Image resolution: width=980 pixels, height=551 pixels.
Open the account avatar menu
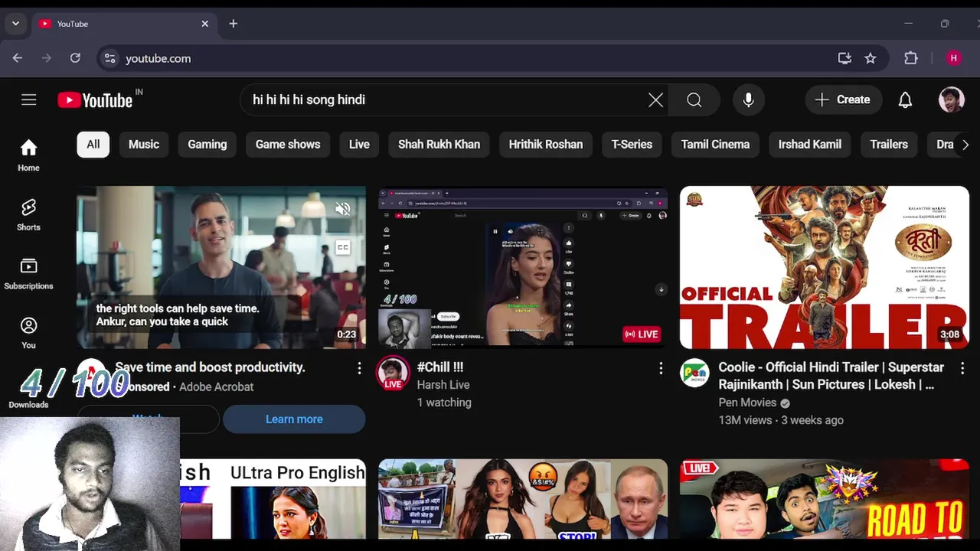[951, 99]
